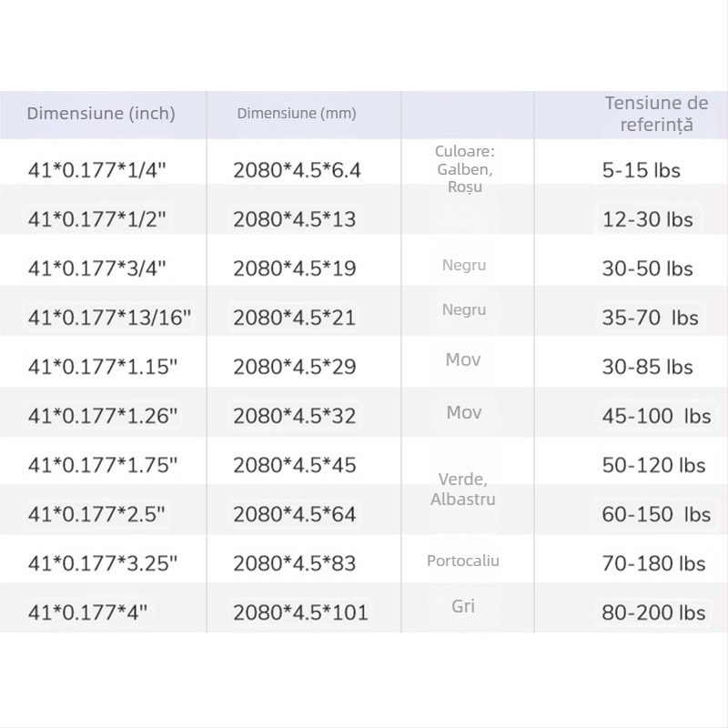Viewport: 728px width, 728px height.
Task: Click the 5-15 lbs tension value
Action: coord(641,170)
